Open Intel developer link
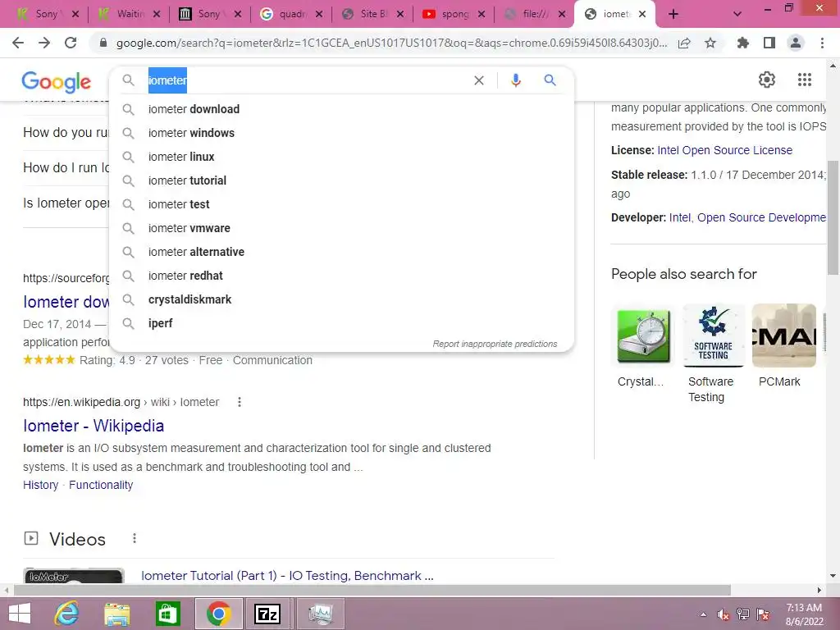840x630 pixels. point(679,217)
